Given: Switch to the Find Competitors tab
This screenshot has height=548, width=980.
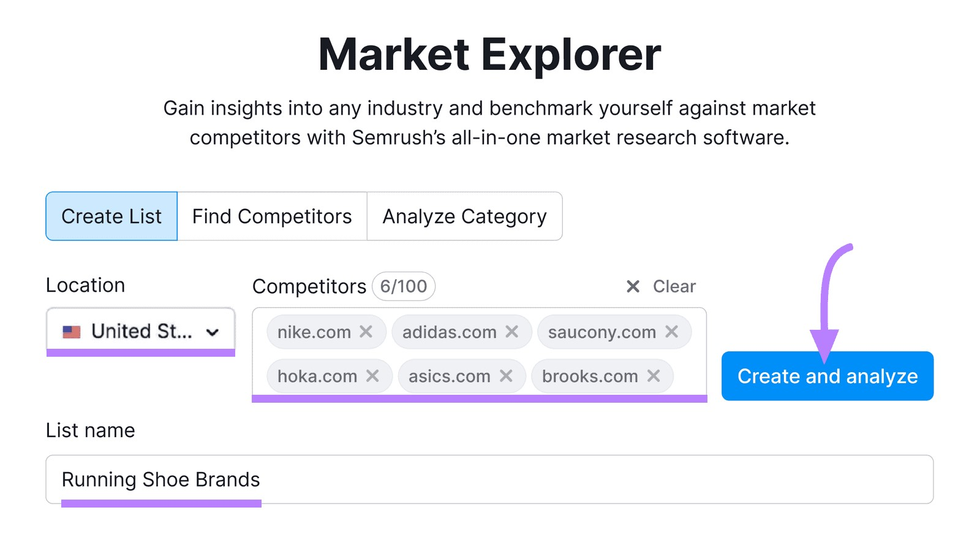Looking at the screenshot, I should pyautogui.click(x=271, y=216).
